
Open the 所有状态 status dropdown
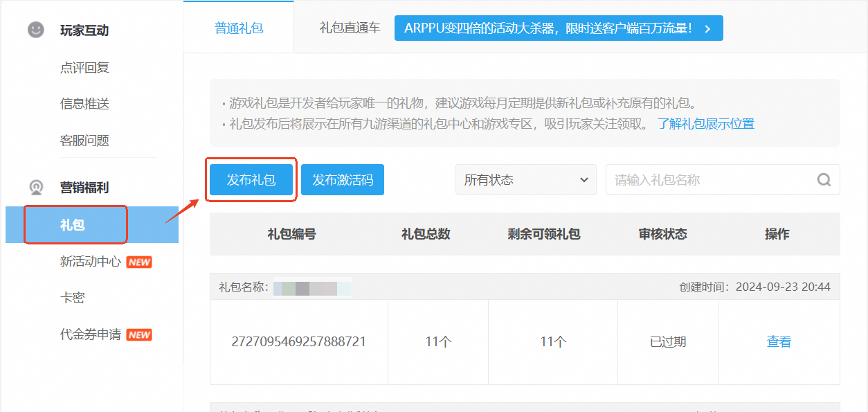tap(525, 180)
